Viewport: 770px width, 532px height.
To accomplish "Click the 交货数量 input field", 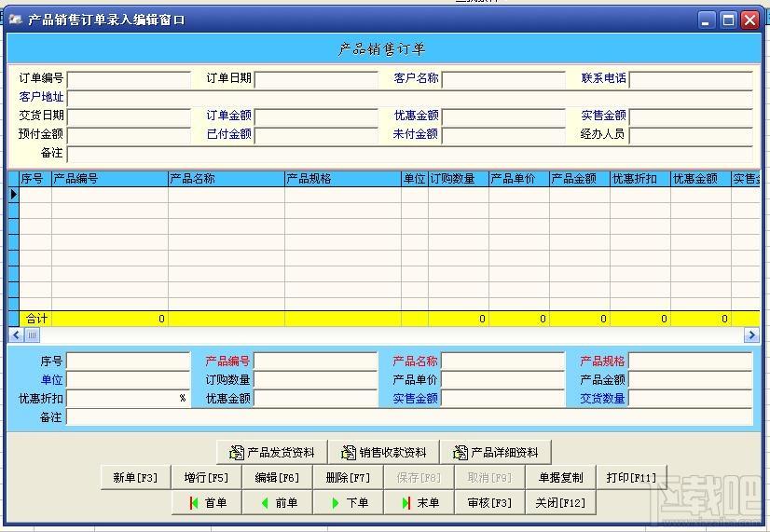I will pyautogui.click(x=690, y=399).
